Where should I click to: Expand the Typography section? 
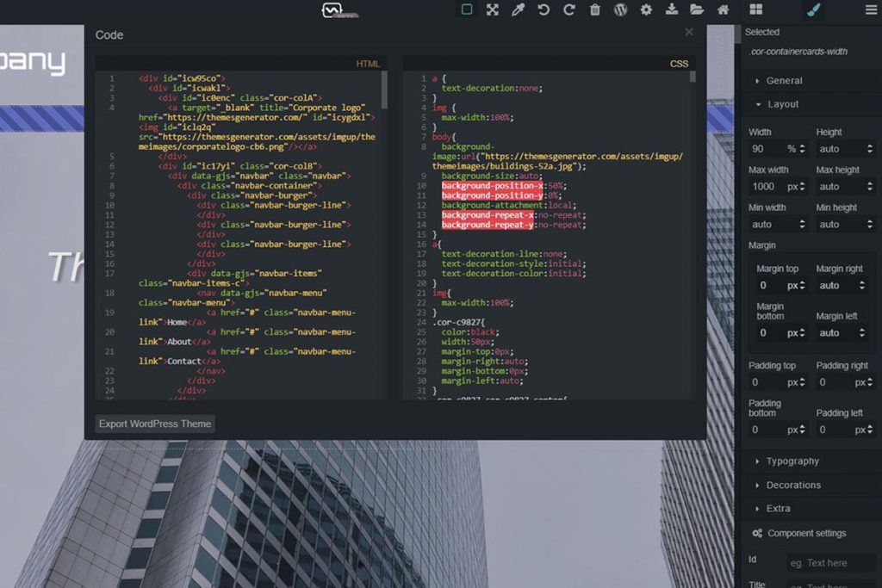pyautogui.click(x=792, y=461)
